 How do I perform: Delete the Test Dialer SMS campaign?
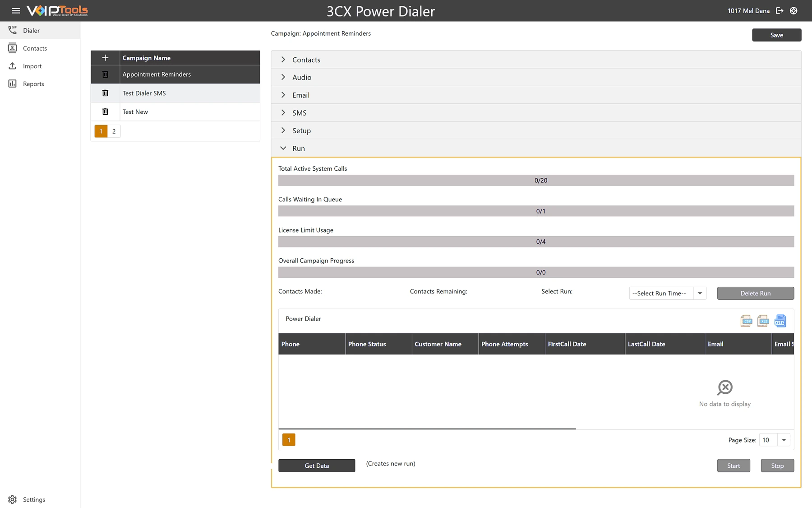(105, 93)
